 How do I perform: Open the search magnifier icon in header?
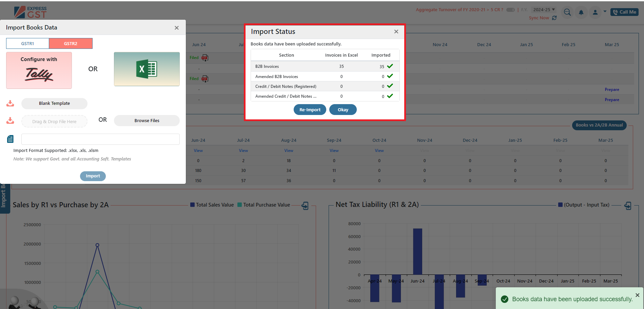567,12
